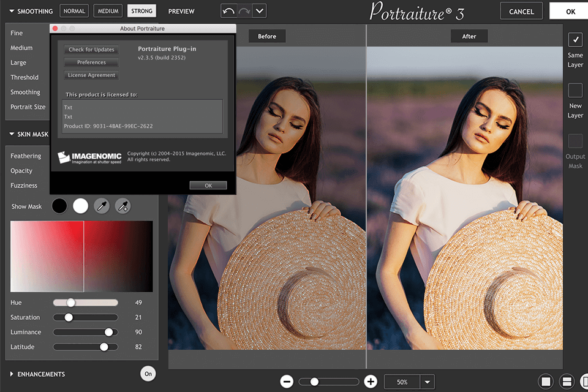This screenshot has height=392, width=588.
Task: Click the Show Mask label
Action: [26, 206]
